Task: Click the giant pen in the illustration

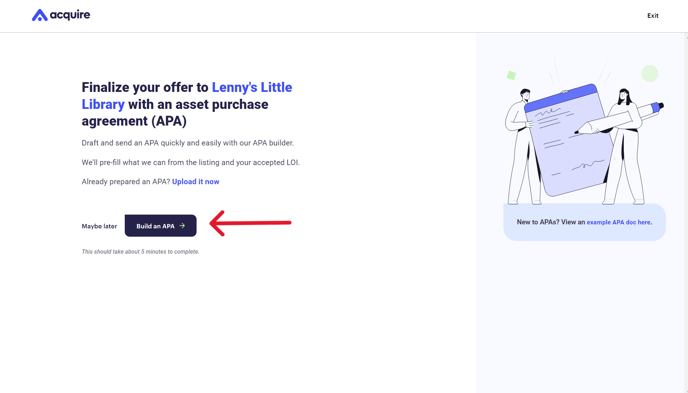Action: click(x=619, y=118)
